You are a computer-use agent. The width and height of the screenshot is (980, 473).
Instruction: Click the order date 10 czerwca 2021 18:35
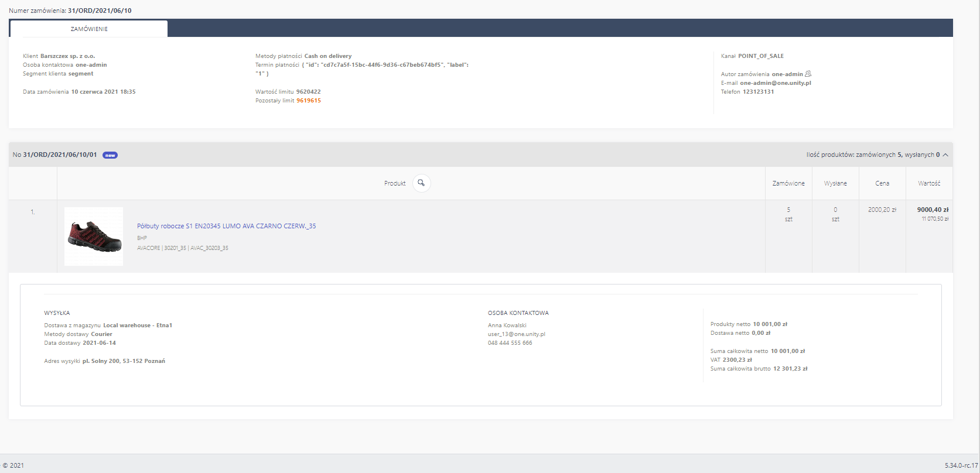(x=104, y=92)
